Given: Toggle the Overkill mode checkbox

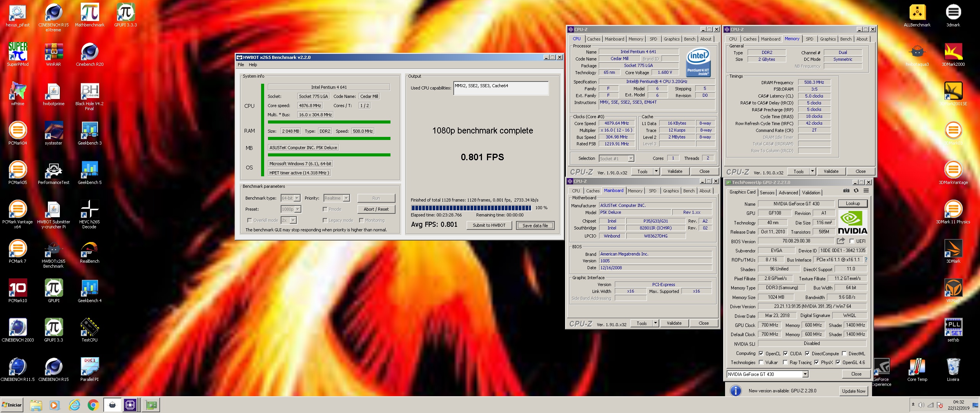Looking at the screenshot, I should click(x=250, y=221).
